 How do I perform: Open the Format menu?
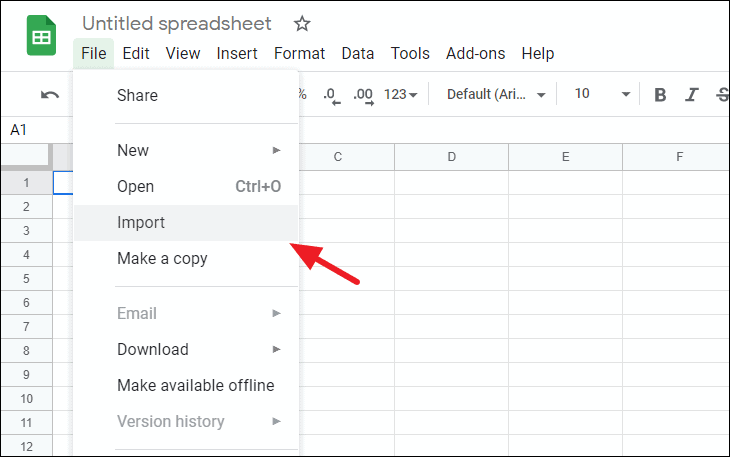(x=299, y=53)
